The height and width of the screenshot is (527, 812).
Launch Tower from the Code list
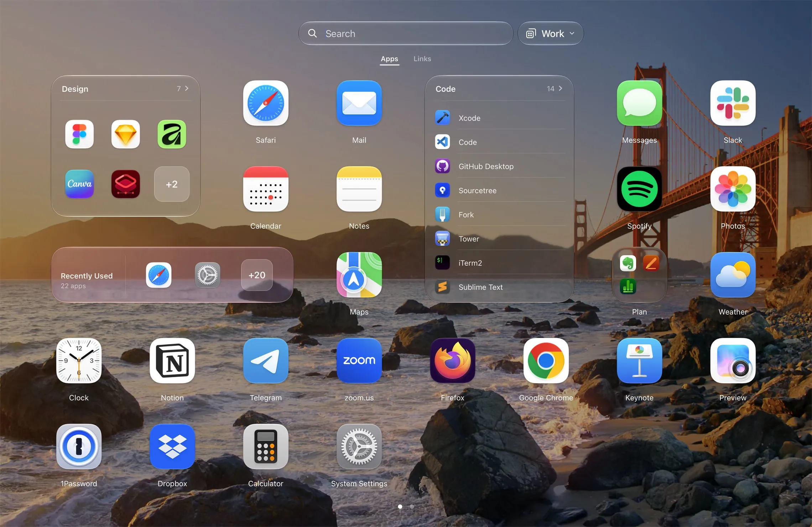(x=499, y=239)
